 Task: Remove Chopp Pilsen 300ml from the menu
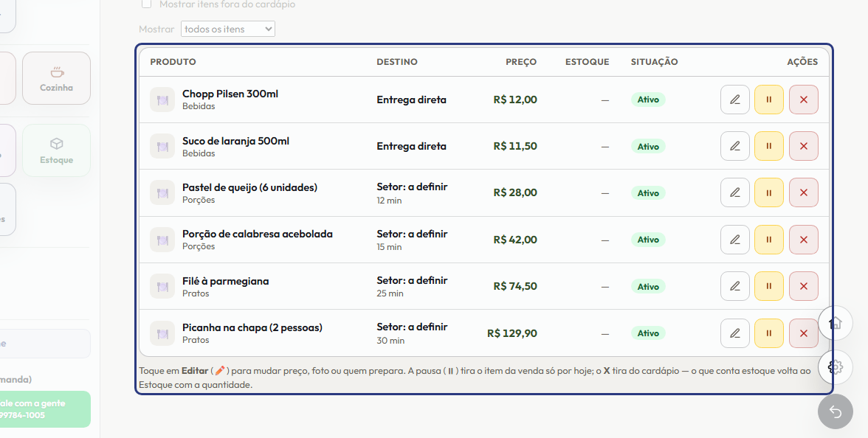(x=803, y=100)
